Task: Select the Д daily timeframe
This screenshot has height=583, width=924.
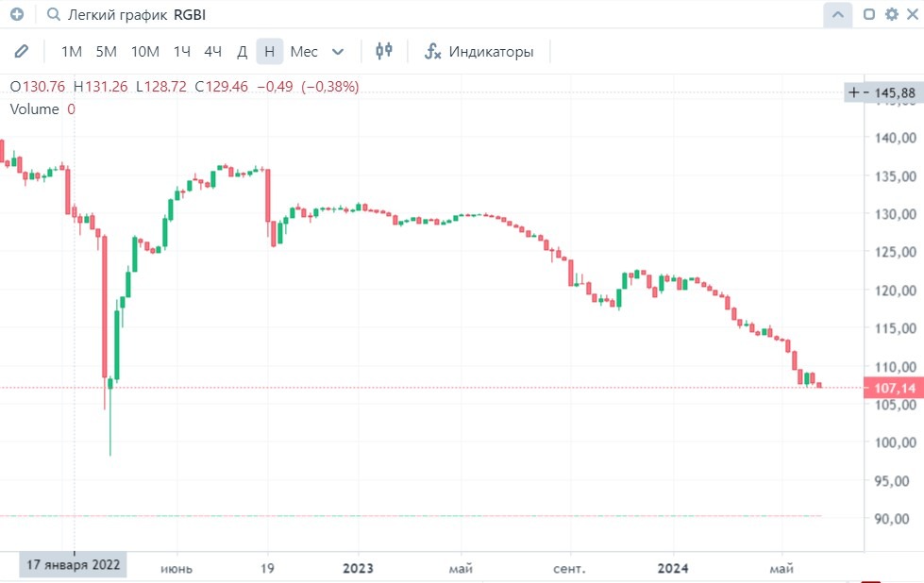Action: coord(242,51)
